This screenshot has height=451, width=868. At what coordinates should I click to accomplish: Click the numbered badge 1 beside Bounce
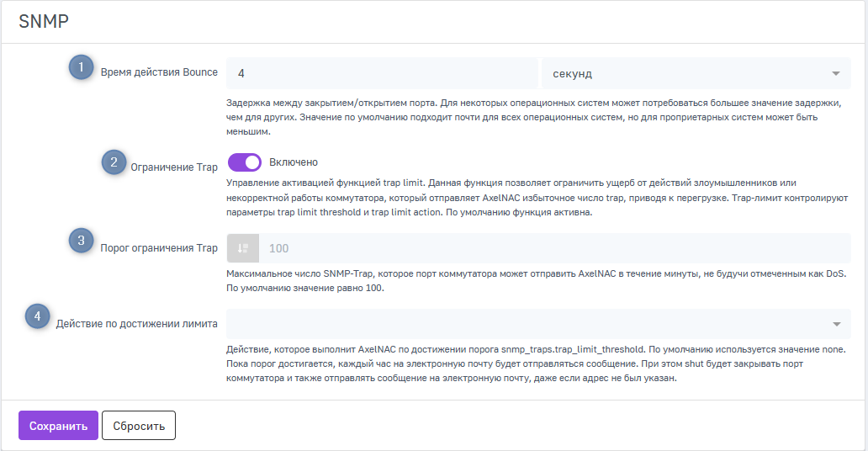81,67
